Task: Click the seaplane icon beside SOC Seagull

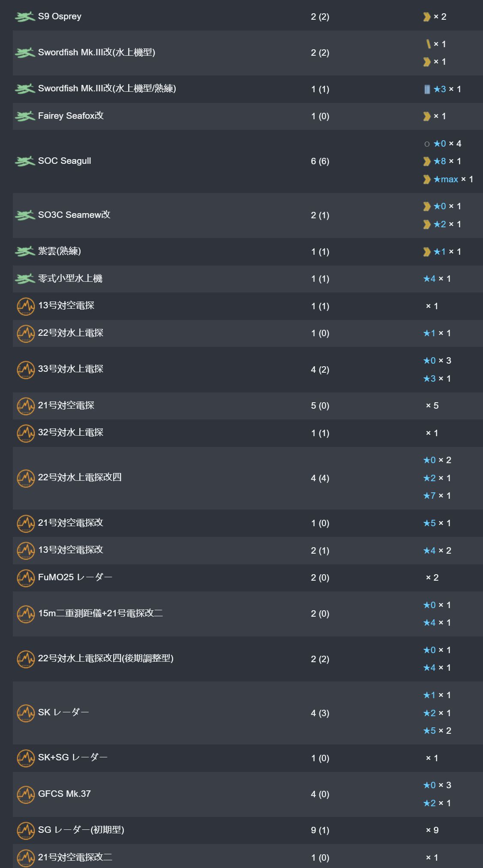Action: (x=25, y=161)
